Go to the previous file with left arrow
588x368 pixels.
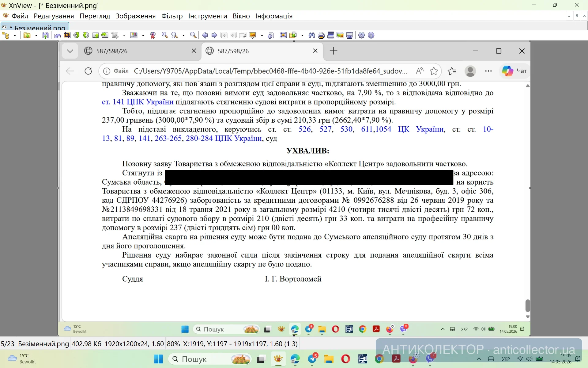pyautogui.click(x=205, y=35)
